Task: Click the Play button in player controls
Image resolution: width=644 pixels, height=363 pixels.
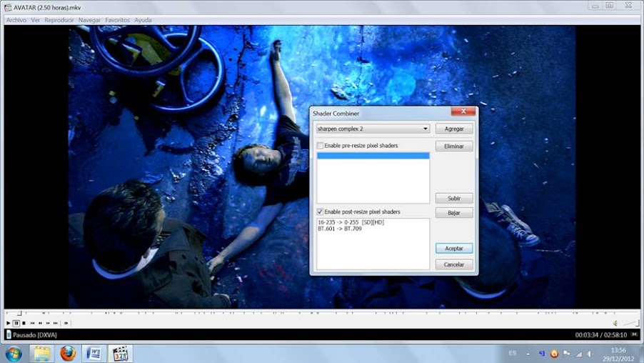Action: 9,323
